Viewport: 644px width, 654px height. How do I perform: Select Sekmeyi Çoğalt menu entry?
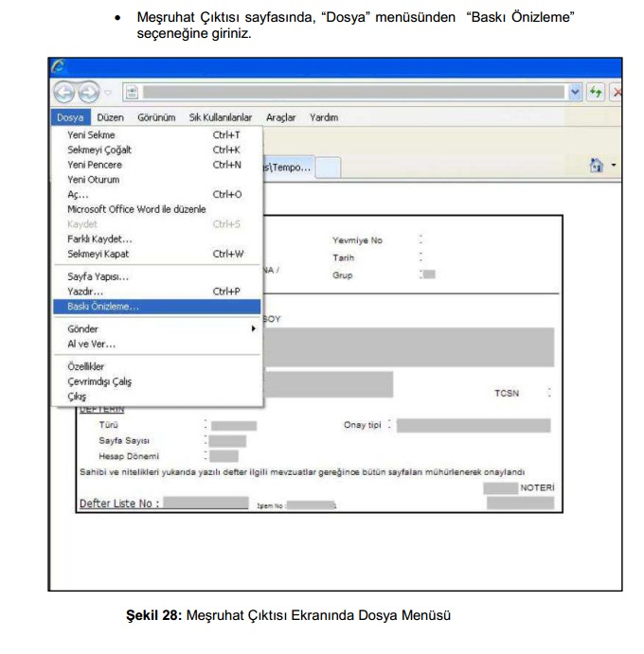pos(157,150)
